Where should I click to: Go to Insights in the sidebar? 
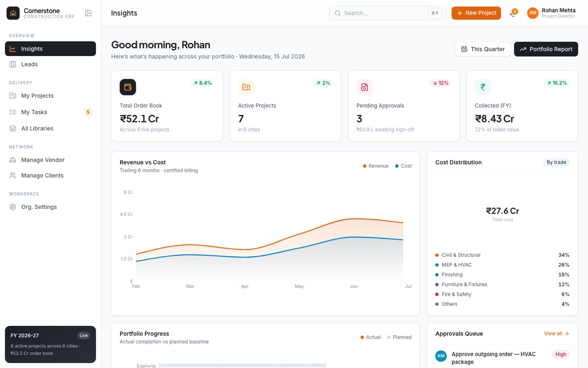click(x=50, y=49)
